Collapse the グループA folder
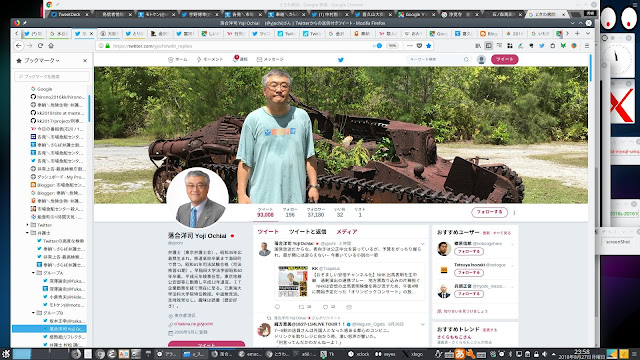The height and width of the screenshot is (360, 640). (x=33, y=273)
